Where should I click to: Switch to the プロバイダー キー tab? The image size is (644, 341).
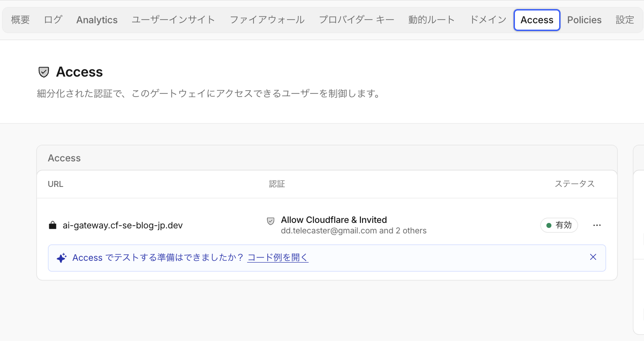point(357,20)
